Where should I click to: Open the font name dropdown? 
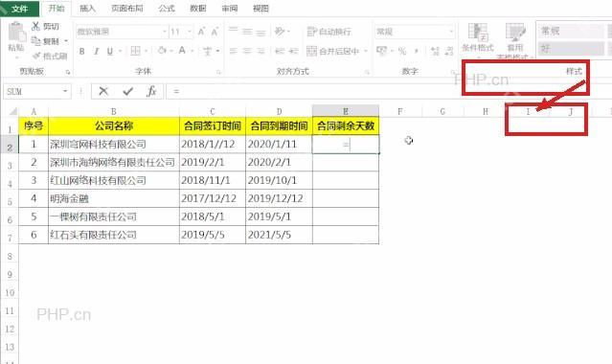[x=165, y=32]
